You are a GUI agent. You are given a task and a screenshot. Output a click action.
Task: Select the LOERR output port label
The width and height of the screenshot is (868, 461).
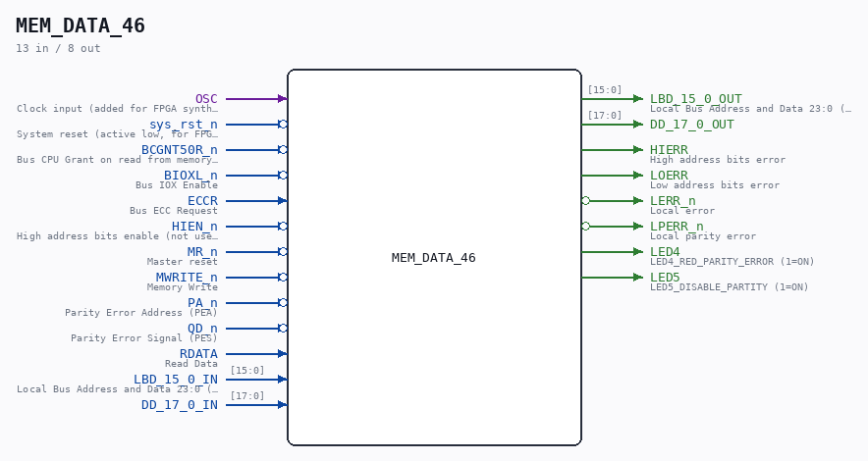click(x=670, y=176)
